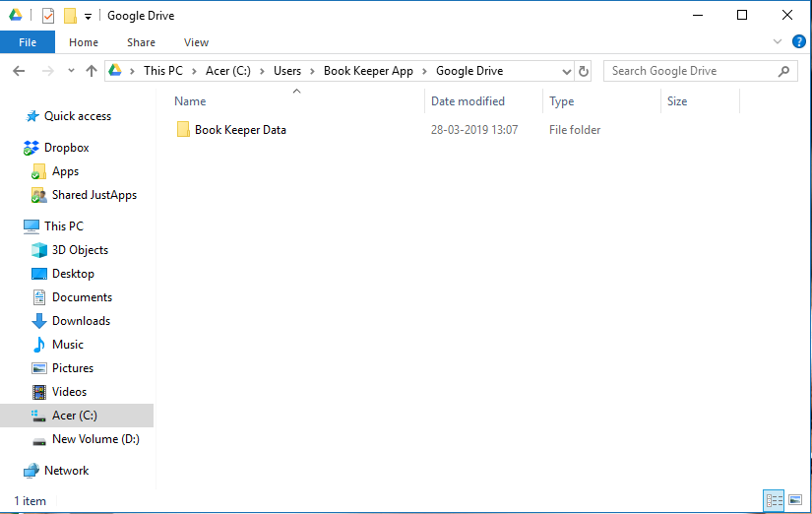Switch to the View ribbon tab
This screenshot has width=812, height=514.
click(x=196, y=42)
